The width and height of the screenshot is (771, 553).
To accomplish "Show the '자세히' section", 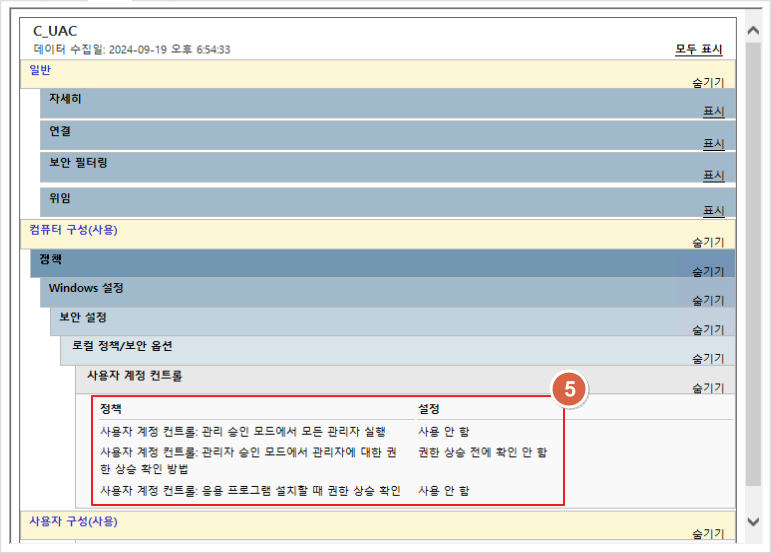I will click(x=713, y=111).
